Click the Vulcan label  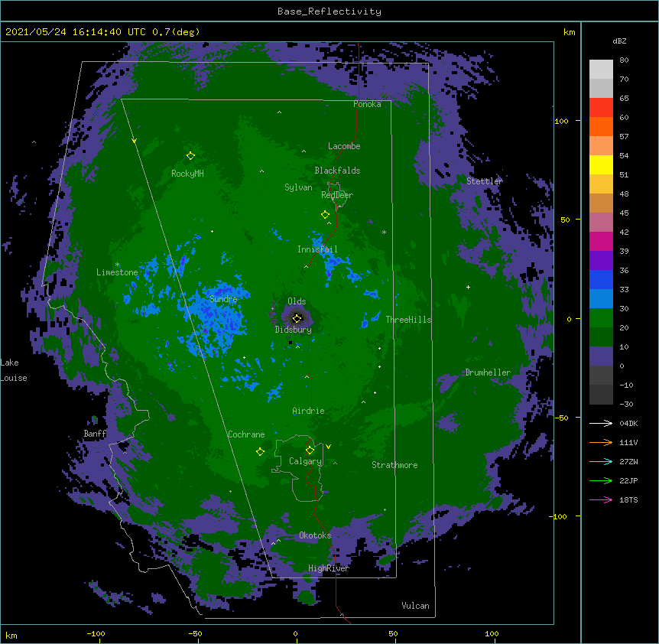coord(415,606)
